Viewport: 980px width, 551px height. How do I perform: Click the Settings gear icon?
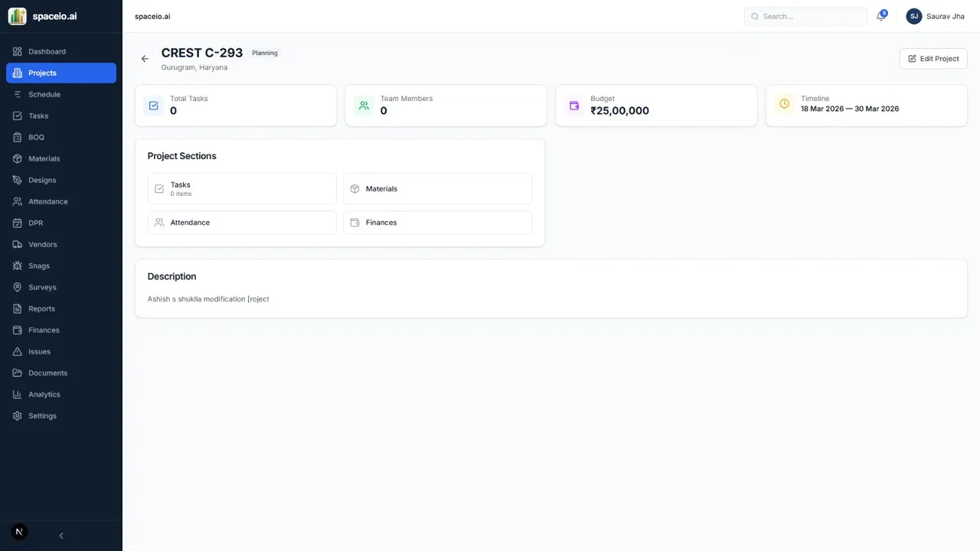pos(18,416)
